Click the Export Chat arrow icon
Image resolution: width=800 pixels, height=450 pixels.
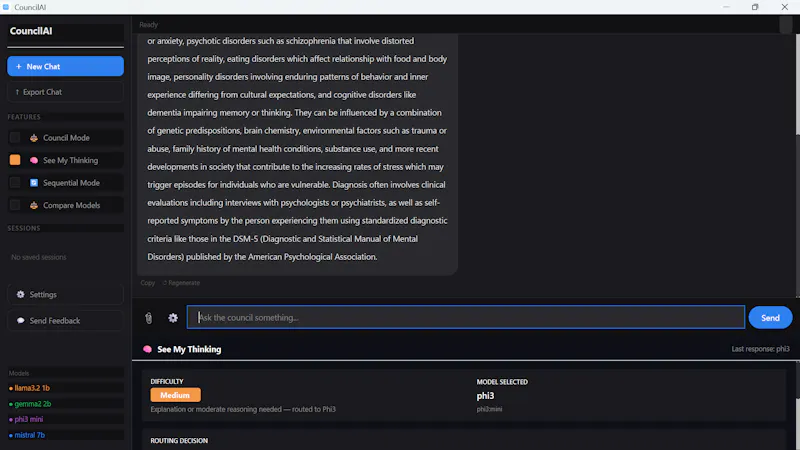pyautogui.click(x=17, y=92)
